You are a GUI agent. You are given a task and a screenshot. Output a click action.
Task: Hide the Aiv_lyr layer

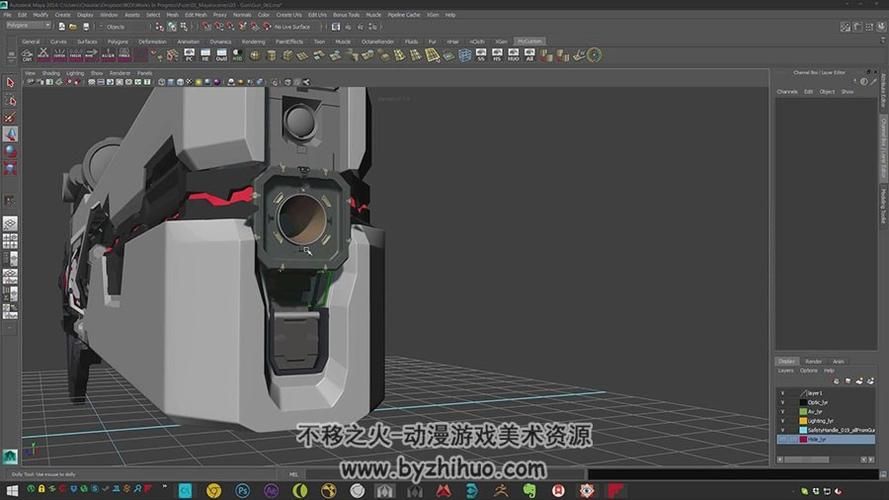tap(782, 411)
